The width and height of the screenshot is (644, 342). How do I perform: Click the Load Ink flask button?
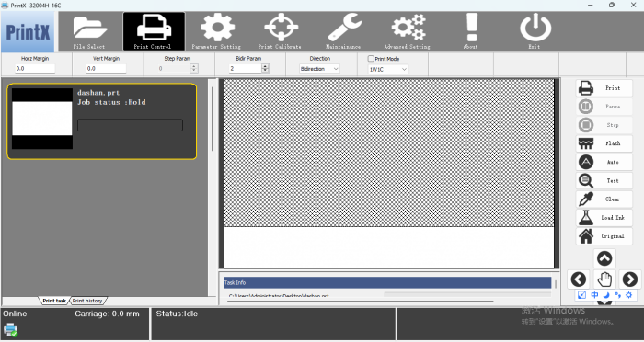click(x=604, y=218)
